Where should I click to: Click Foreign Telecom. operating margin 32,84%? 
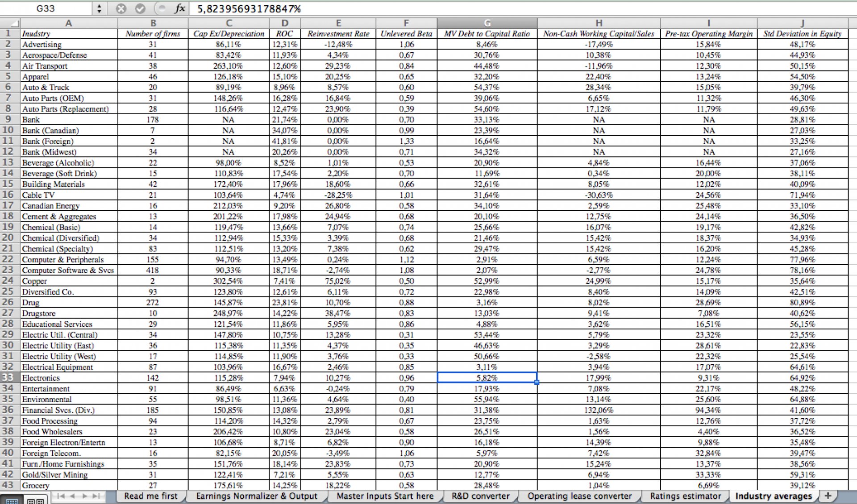coord(709,453)
